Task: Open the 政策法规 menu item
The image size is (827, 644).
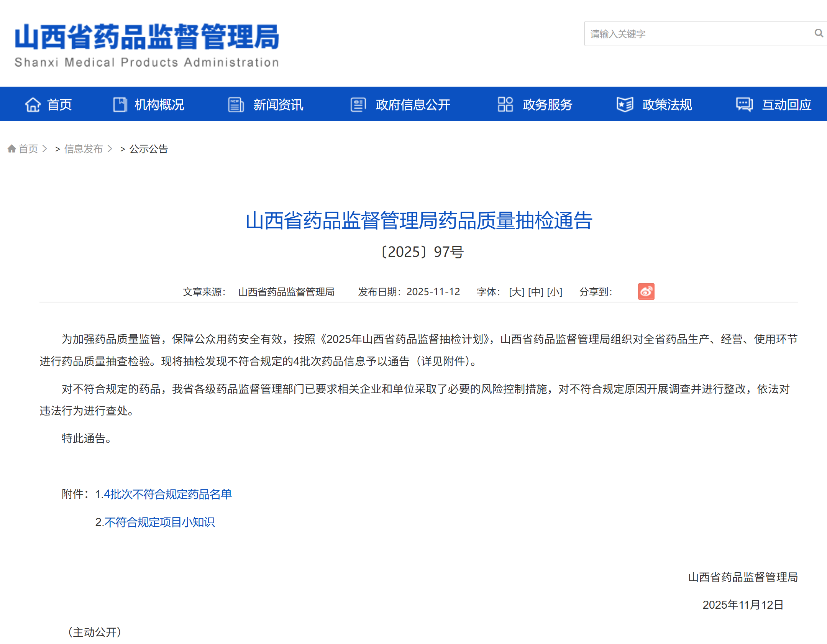Action: 667,105
